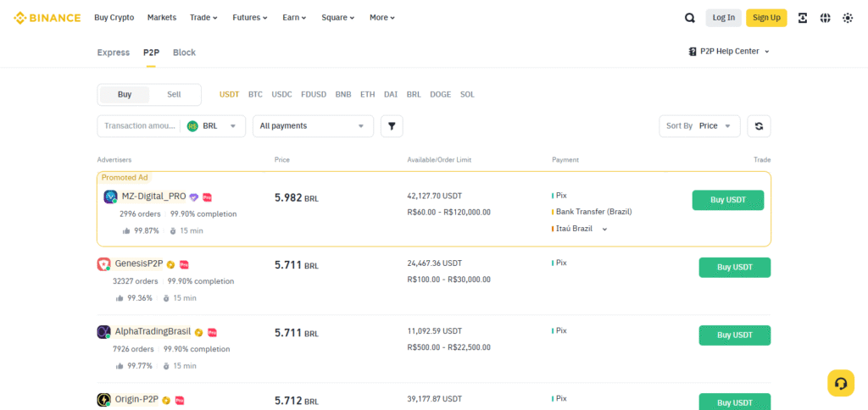
Task: Click the gold verified badge of AlphaTradingBrasil
Action: pyautogui.click(x=198, y=333)
